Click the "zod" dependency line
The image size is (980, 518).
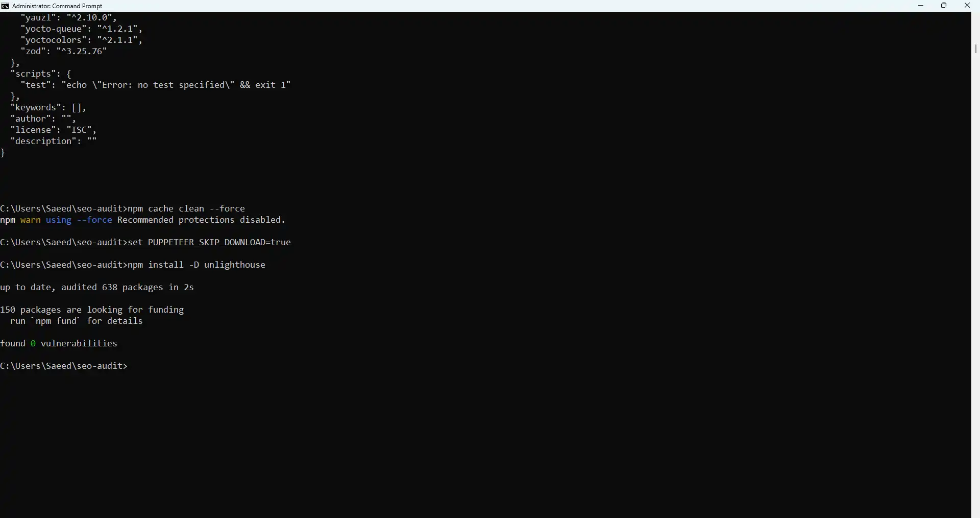[x=64, y=52]
